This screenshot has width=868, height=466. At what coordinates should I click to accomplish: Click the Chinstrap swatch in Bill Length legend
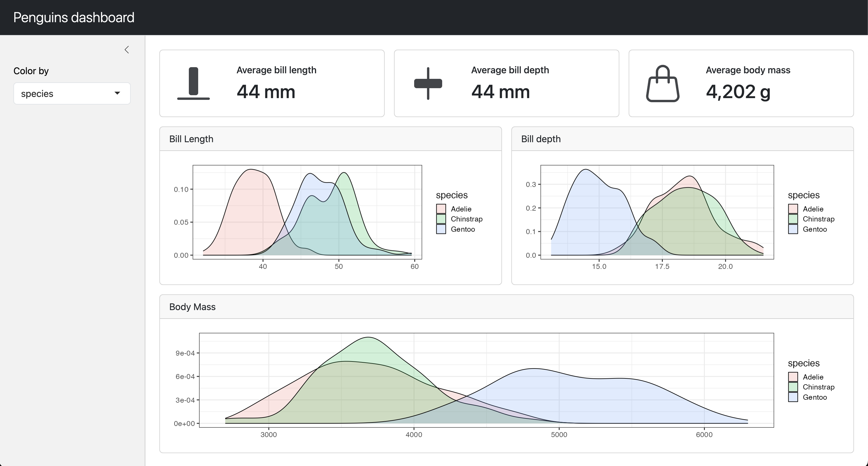(441, 219)
